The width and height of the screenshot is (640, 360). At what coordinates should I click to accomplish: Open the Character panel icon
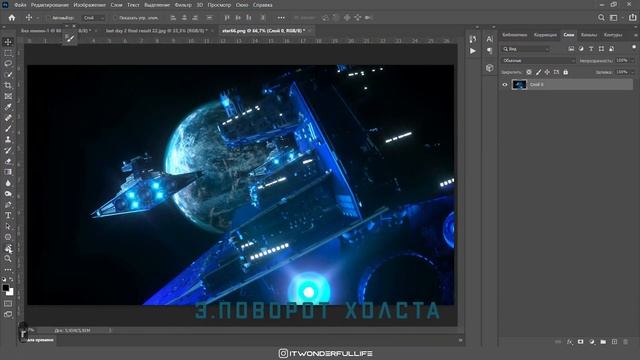tap(489, 39)
